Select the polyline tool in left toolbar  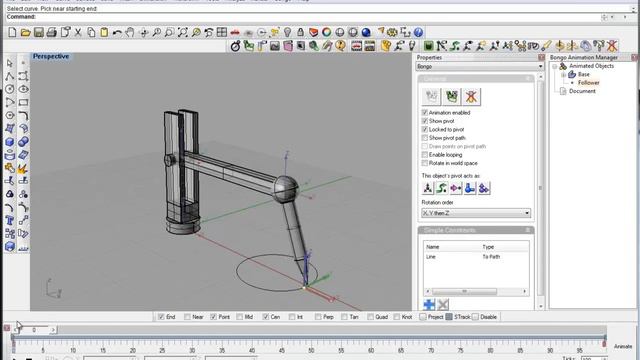pyautogui.click(x=10, y=76)
